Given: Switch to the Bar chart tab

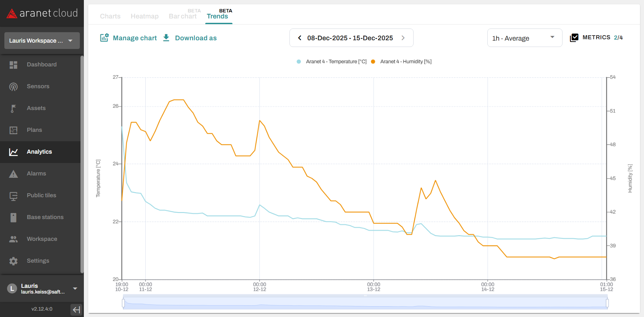Looking at the screenshot, I should [x=182, y=16].
